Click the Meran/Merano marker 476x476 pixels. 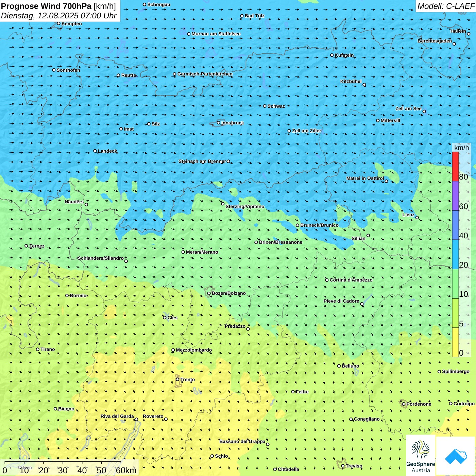183,252
